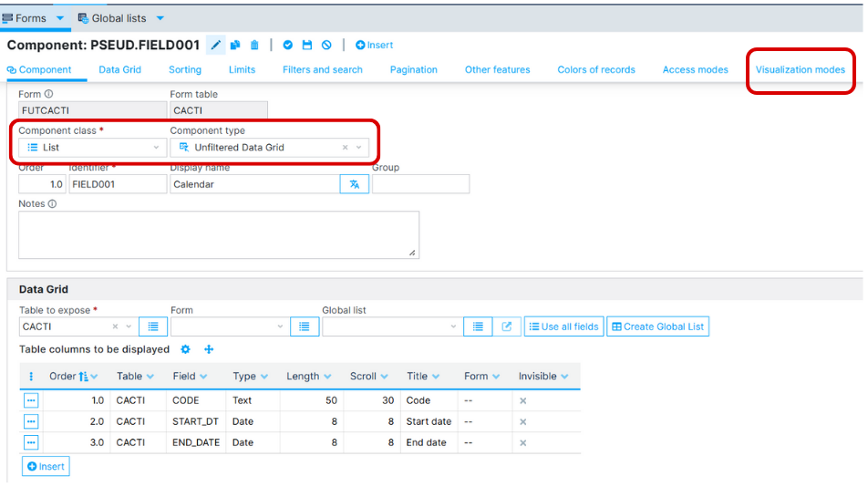
Task: Click the open-external icon next to Global list
Action: (x=506, y=326)
